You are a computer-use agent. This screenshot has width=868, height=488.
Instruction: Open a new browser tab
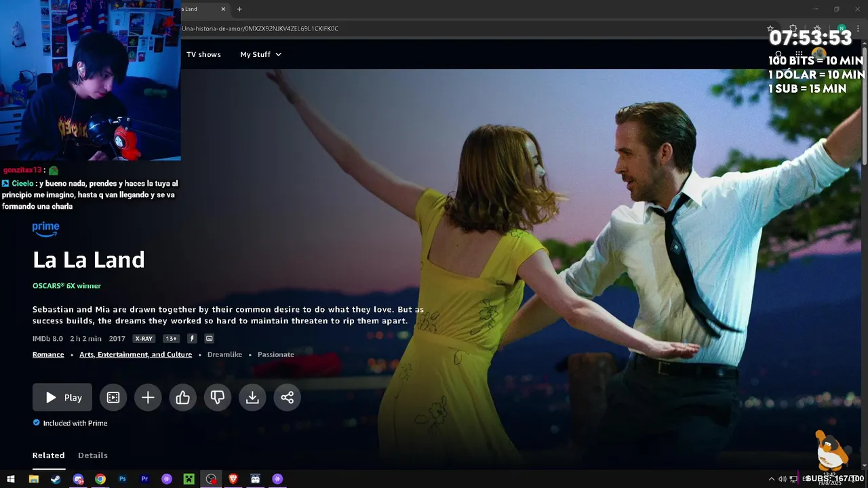(x=239, y=9)
